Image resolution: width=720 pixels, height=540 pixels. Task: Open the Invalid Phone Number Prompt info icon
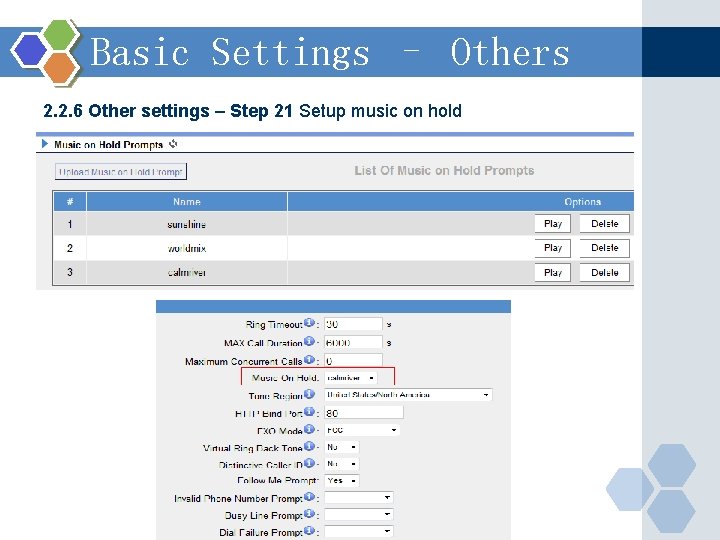[x=309, y=496]
